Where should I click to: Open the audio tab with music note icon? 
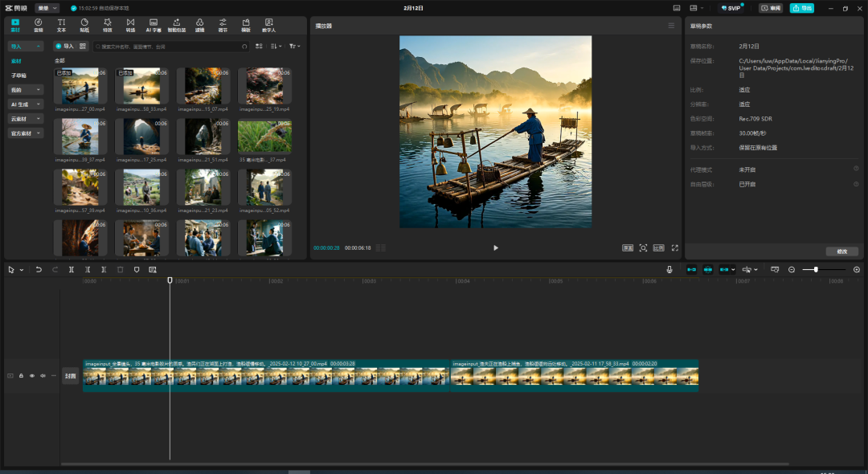pos(39,25)
